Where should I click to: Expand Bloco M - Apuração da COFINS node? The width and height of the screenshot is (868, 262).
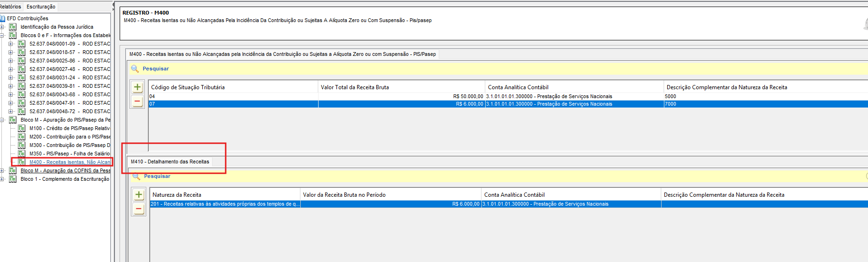tap(2, 170)
